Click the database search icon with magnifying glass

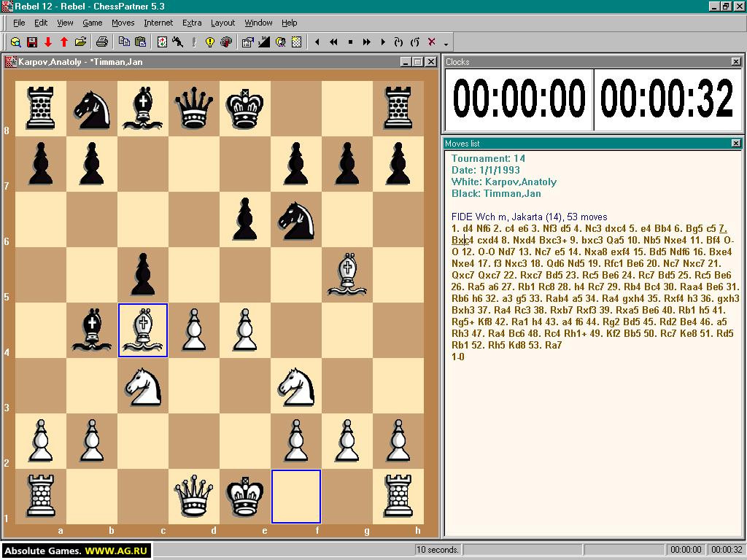pos(16,42)
